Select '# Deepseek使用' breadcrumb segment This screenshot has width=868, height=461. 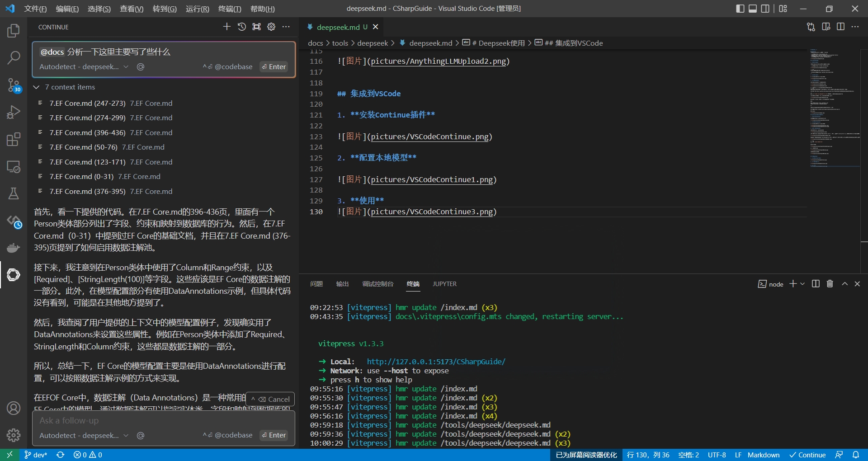494,43
